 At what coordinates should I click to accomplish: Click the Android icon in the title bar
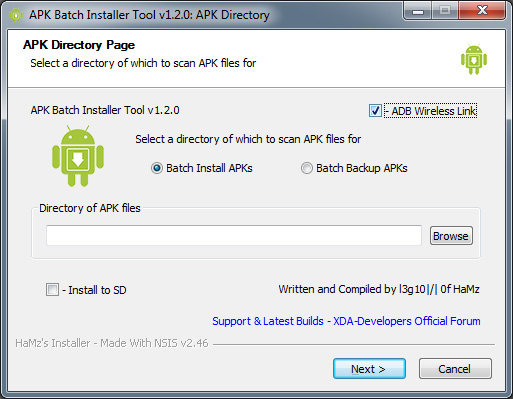[x=16, y=15]
